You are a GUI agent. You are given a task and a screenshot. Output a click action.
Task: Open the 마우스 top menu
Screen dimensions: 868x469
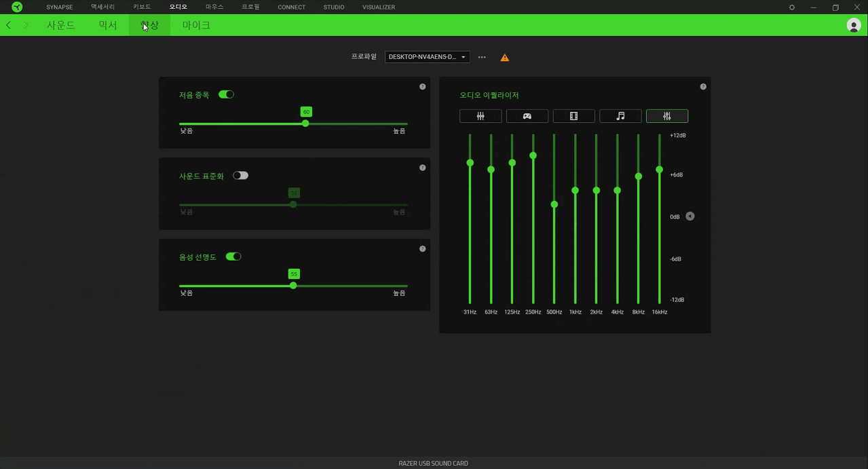(x=214, y=7)
